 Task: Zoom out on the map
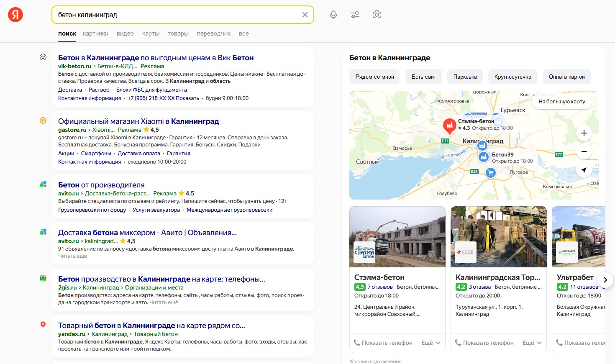click(584, 151)
